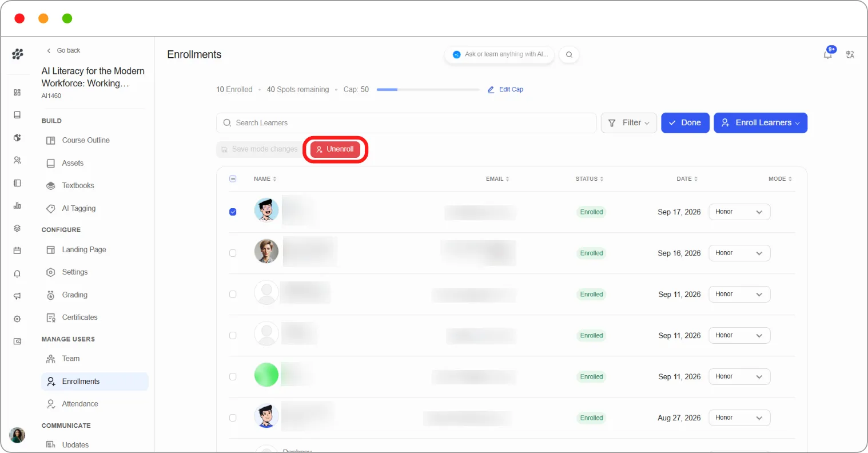868x453 pixels.
Task: Expand the Enroll Learners dropdown
Action: click(x=761, y=123)
